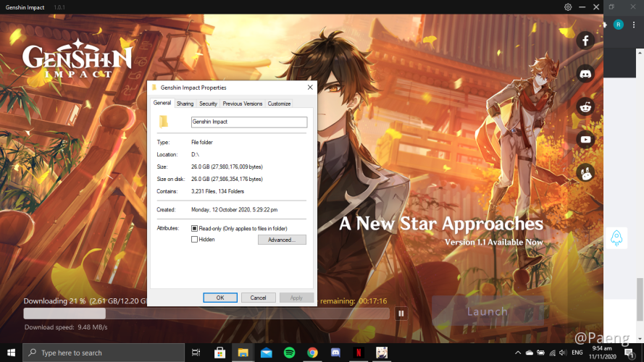Viewport: 644px width, 362px height.
Task: Open Netflix from taskbar
Action: (x=359, y=353)
